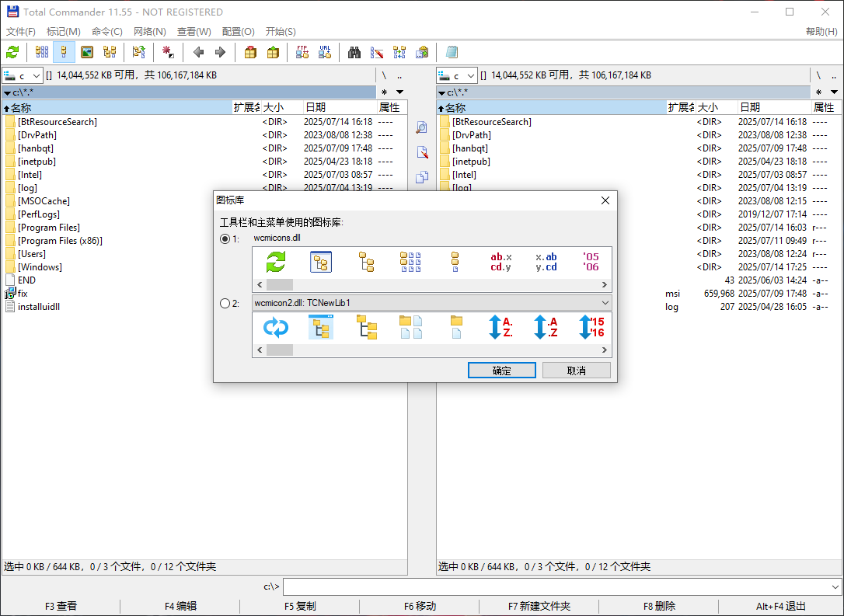Switch to full details view in toolbar

point(64,52)
